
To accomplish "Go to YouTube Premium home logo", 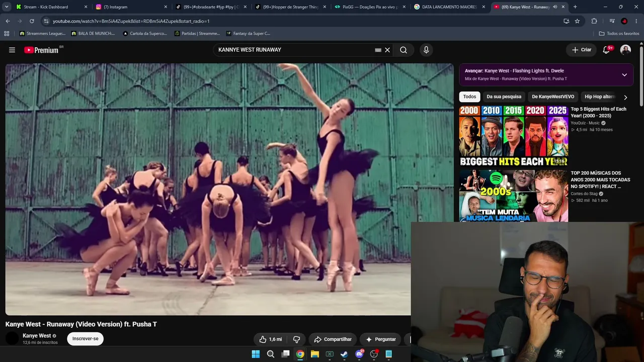I will (x=41, y=50).
